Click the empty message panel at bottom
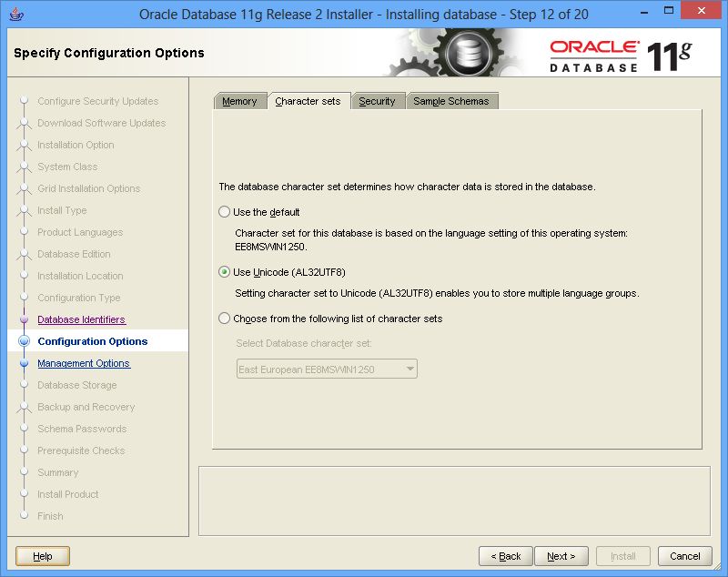 pyautogui.click(x=454, y=501)
